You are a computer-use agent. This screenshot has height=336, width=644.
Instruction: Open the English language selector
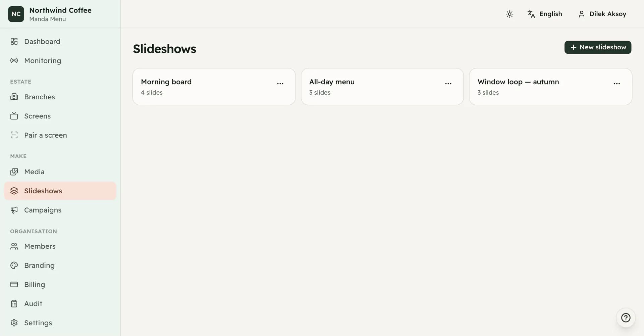pos(545,14)
